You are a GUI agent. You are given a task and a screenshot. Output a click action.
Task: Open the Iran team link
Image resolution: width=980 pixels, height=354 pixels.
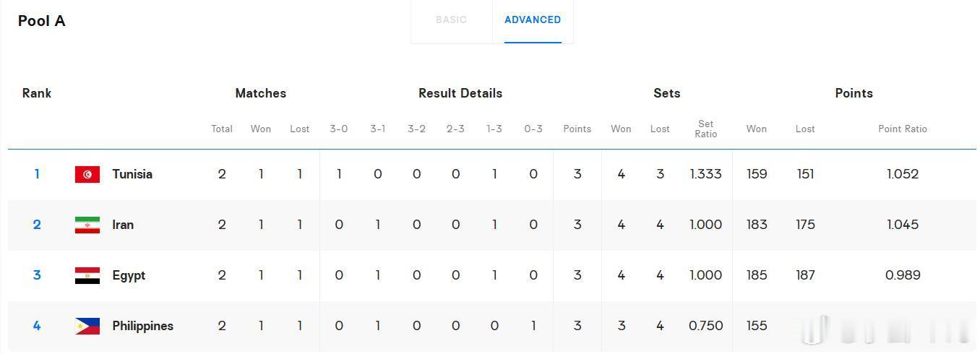pos(123,225)
